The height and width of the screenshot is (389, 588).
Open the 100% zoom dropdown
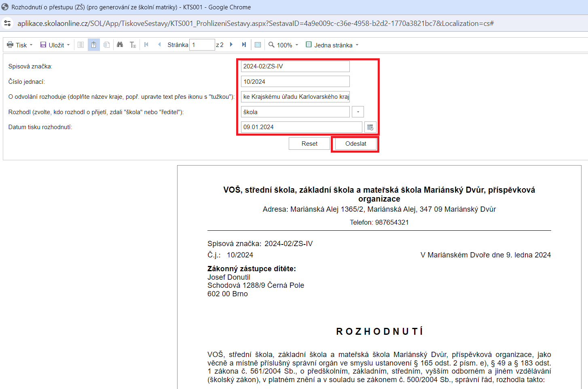coord(297,45)
